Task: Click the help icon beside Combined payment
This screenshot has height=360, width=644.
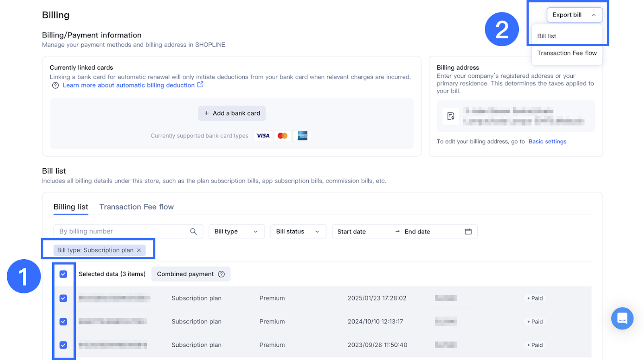Action: coord(221,274)
